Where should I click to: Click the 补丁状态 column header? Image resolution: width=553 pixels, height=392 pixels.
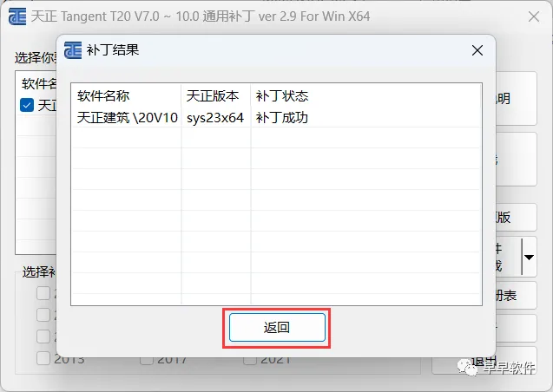click(282, 95)
